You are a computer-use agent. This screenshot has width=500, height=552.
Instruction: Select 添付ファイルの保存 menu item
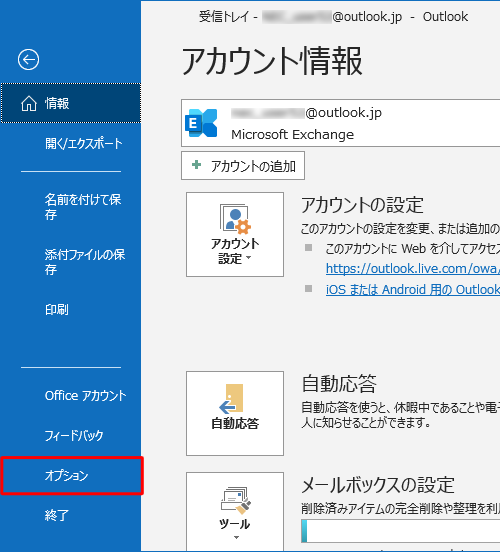pyautogui.click(x=85, y=262)
